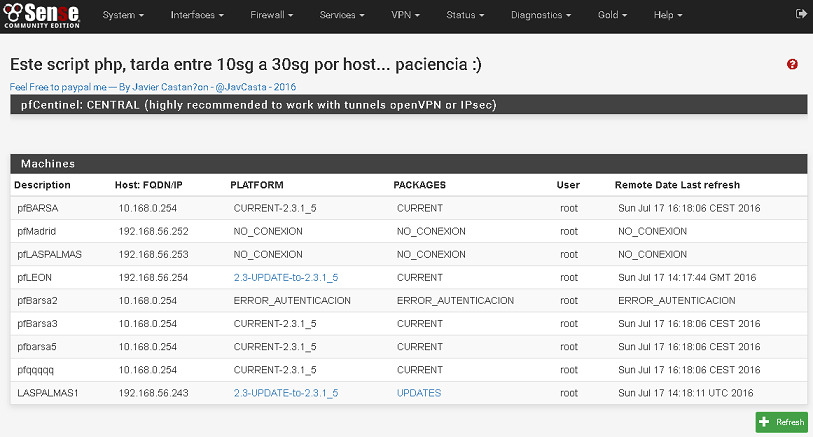Open the VPN dropdown menu

405,15
